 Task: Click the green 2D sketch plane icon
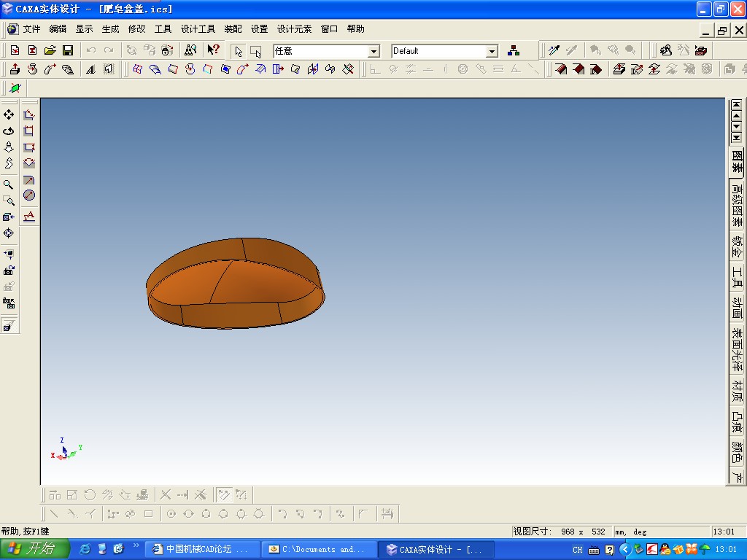(15, 88)
